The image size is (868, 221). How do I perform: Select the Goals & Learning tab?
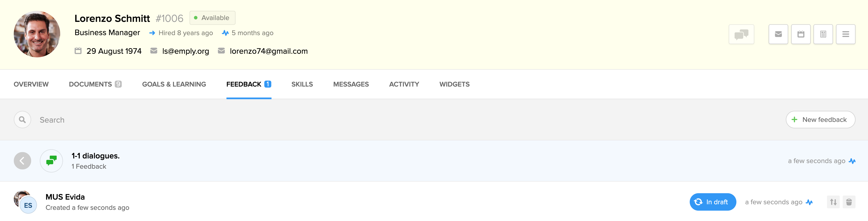coord(174,84)
